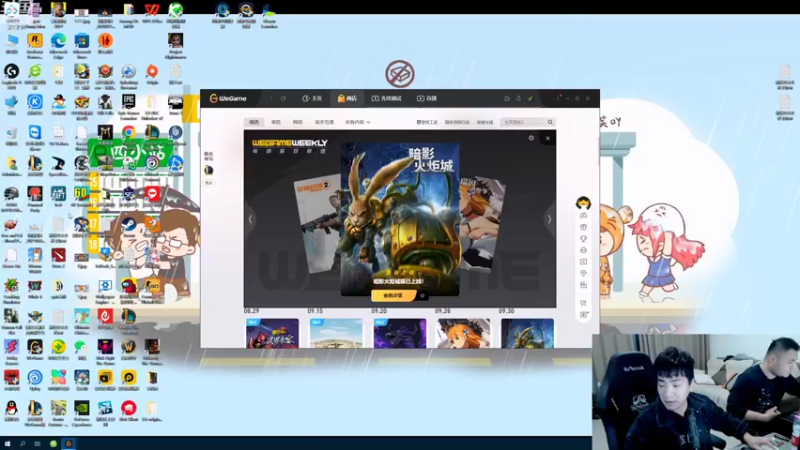Open the 09.30 game thumbnail
This screenshot has height=450, width=800.
click(x=528, y=333)
